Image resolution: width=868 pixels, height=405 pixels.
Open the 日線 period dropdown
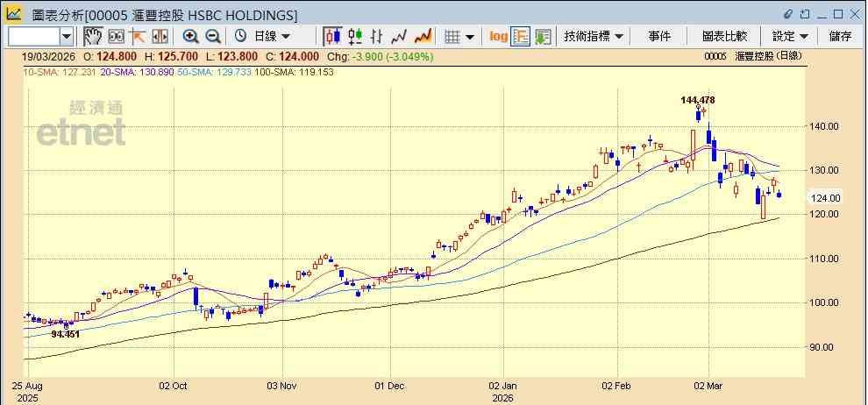(x=272, y=37)
